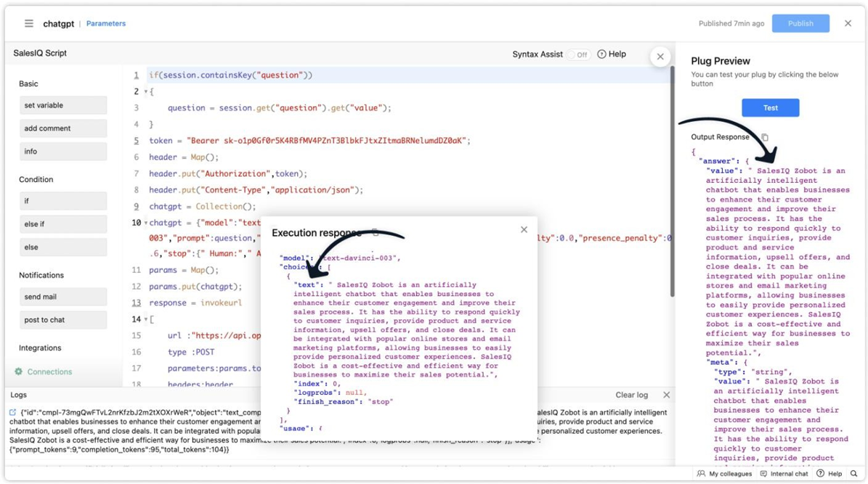Image resolution: width=868 pixels, height=484 pixels.
Task: Click code line 1 with session.containsKey
Action: pyautogui.click(x=230, y=75)
